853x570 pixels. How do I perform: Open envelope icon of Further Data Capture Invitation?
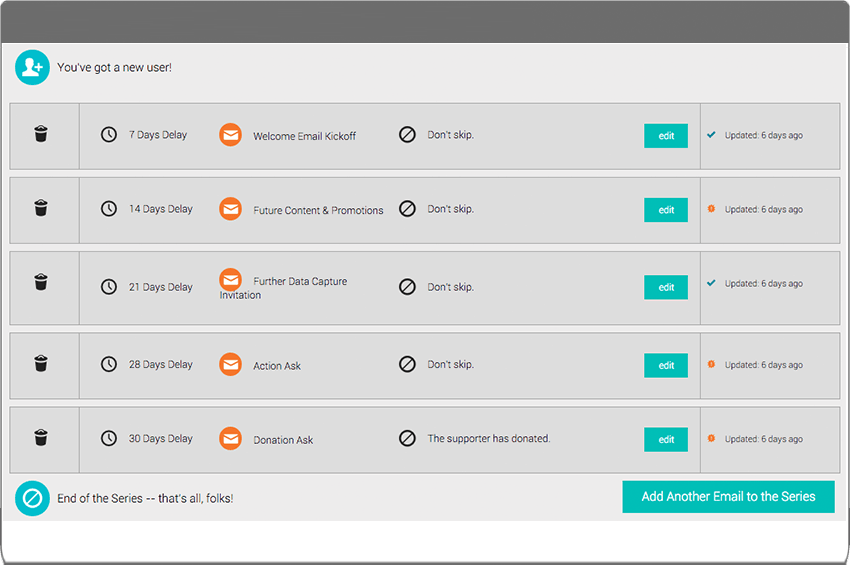[231, 280]
